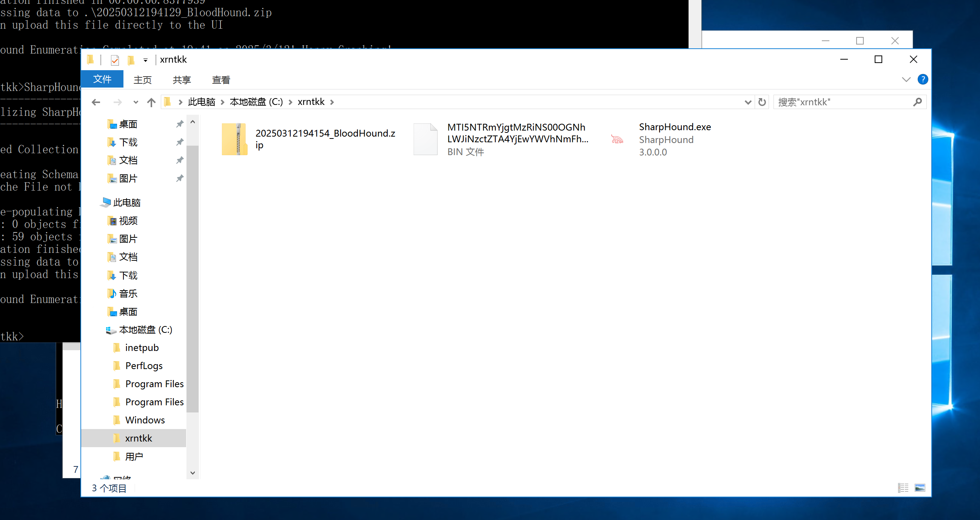Open pinned 文档 in quick access
Screen dimensions: 980x520
(x=128, y=160)
